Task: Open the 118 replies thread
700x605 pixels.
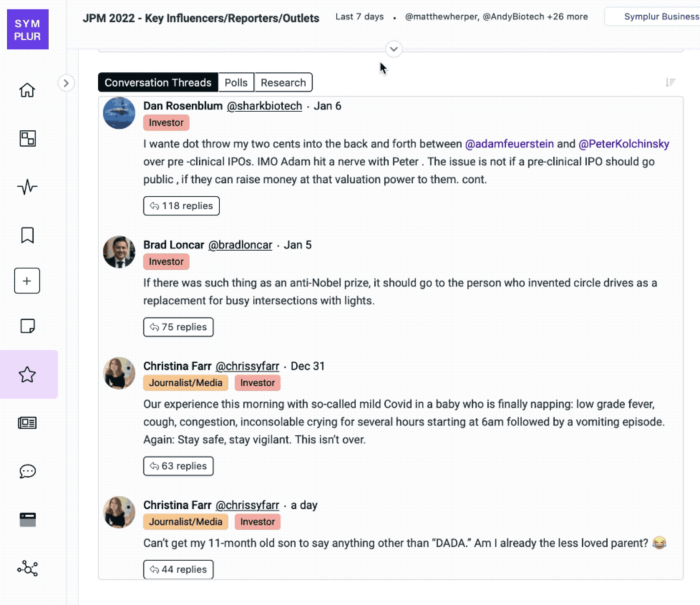Action: coord(181,206)
